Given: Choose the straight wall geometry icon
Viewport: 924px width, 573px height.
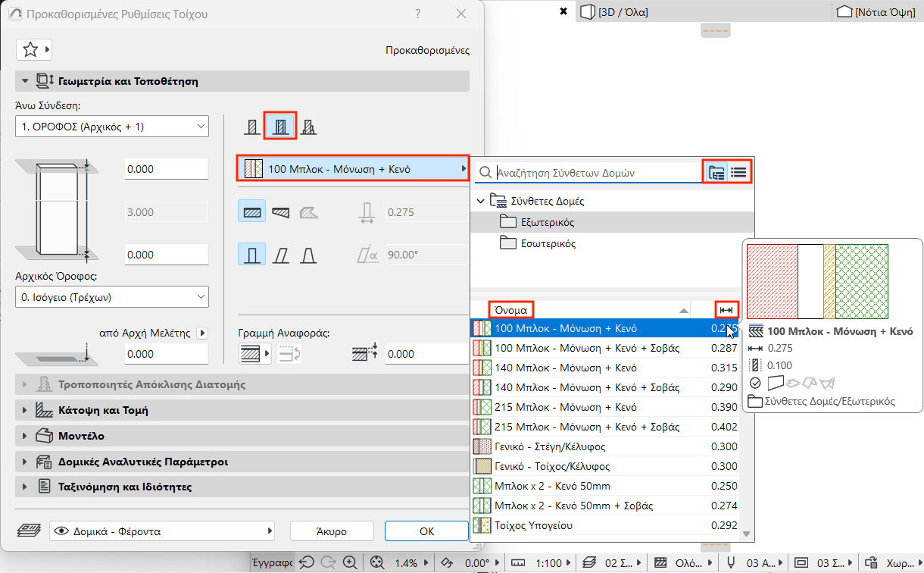Looking at the screenshot, I should coord(252,212).
